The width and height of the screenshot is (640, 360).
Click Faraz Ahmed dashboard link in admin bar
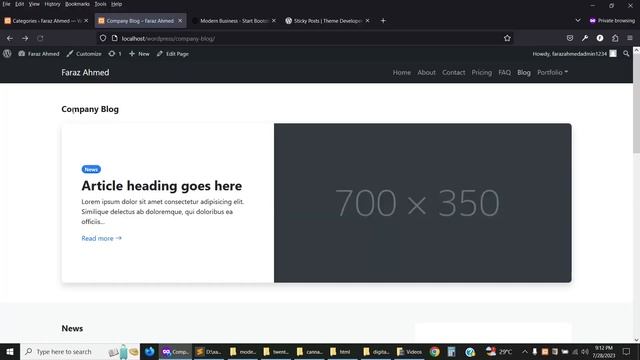39,53
